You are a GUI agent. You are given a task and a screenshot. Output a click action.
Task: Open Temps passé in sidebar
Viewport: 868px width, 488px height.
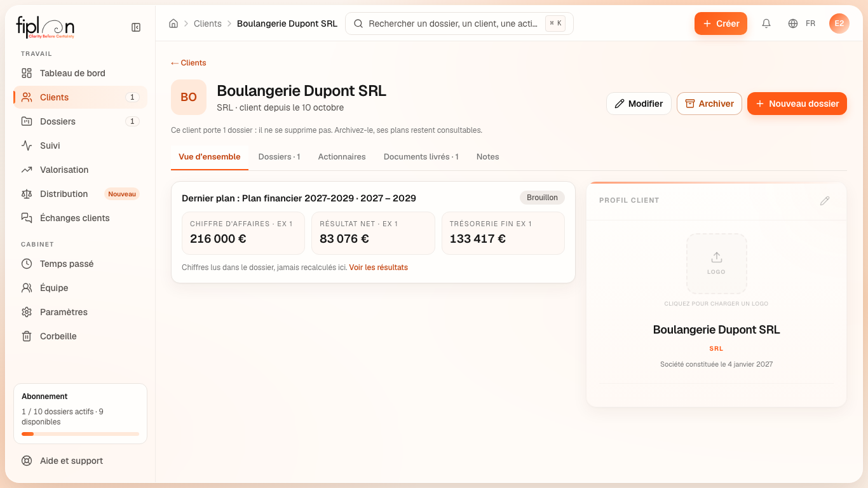[x=80, y=264]
